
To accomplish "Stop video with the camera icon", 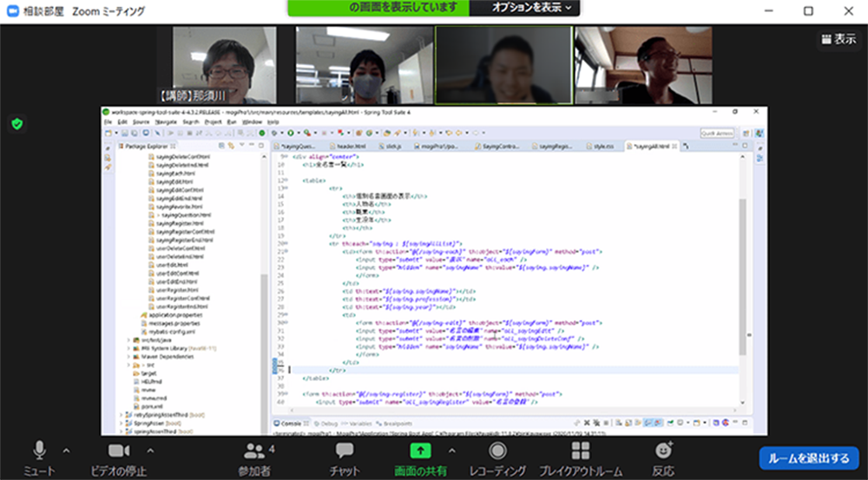I will click(118, 459).
